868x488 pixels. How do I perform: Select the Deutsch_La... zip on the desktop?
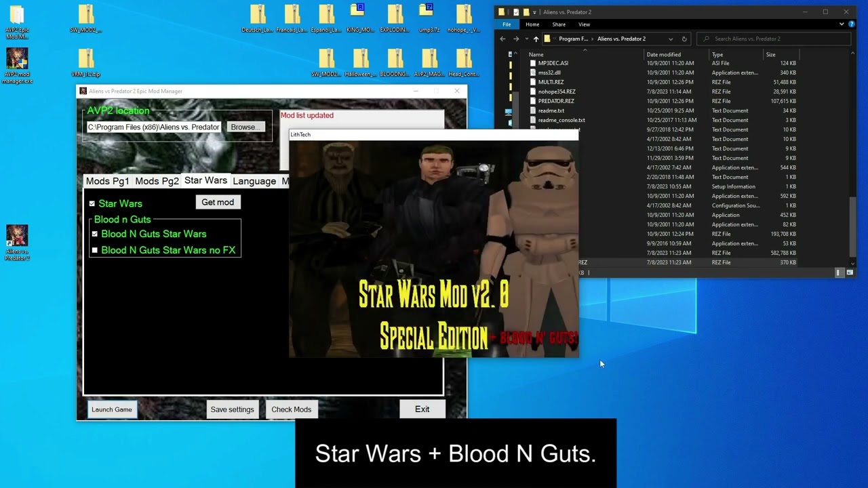point(258,18)
